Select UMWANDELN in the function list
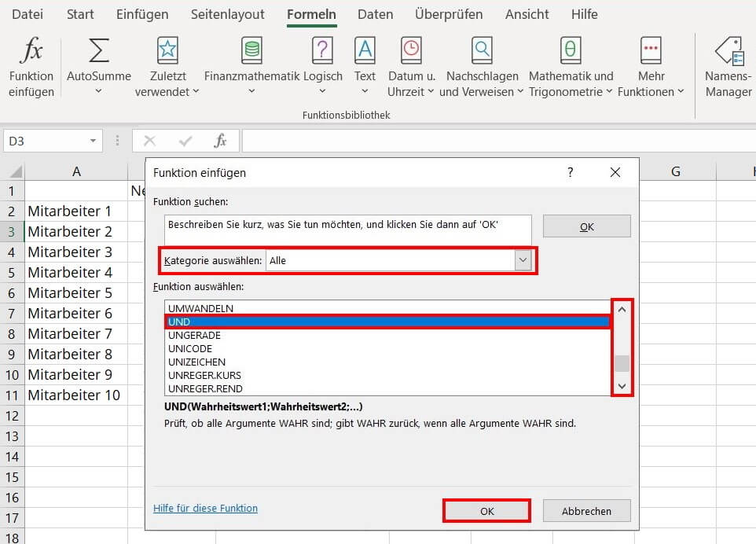The width and height of the screenshot is (756, 544). (x=388, y=308)
